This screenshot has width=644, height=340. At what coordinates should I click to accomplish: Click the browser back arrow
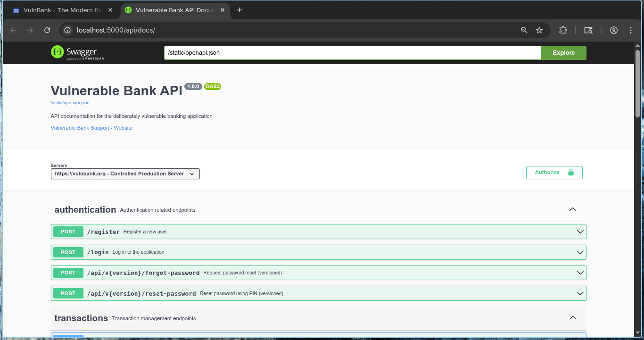point(13,30)
